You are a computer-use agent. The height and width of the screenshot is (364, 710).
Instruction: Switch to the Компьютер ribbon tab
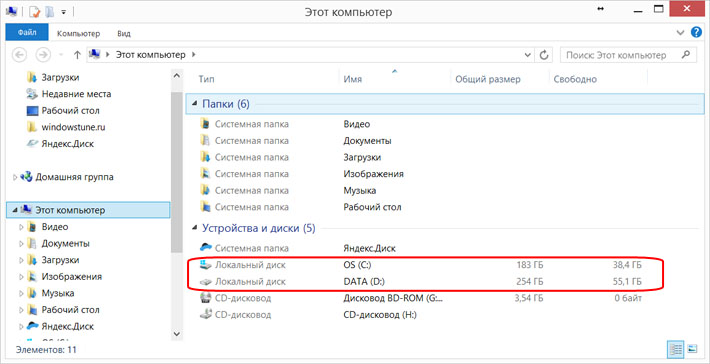point(79,34)
